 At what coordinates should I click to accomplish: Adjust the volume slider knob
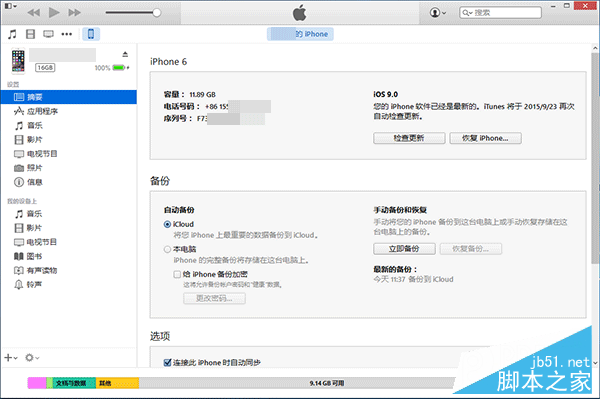pyautogui.click(x=157, y=13)
